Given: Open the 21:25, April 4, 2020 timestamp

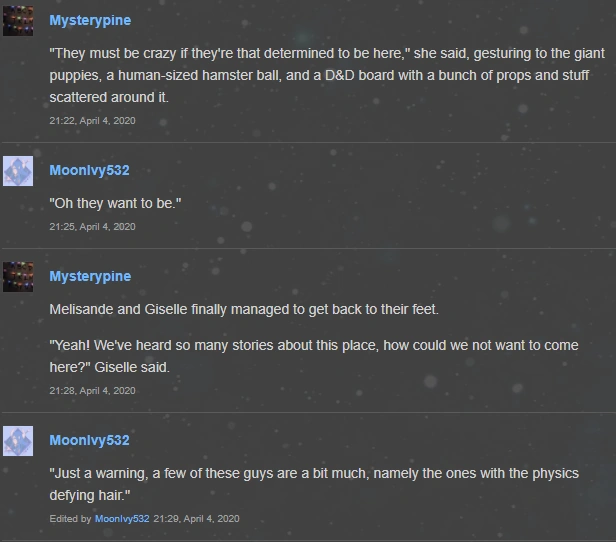Looking at the screenshot, I should tap(92, 227).
